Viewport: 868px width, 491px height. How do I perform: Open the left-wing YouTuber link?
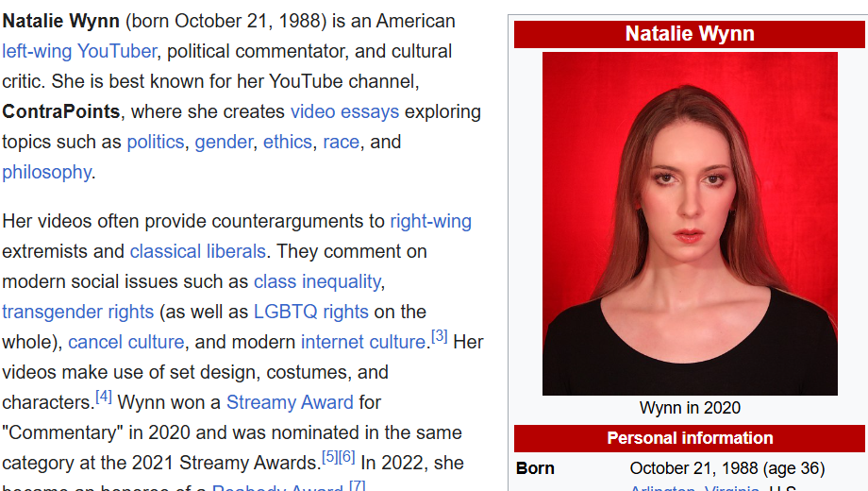(x=79, y=52)
